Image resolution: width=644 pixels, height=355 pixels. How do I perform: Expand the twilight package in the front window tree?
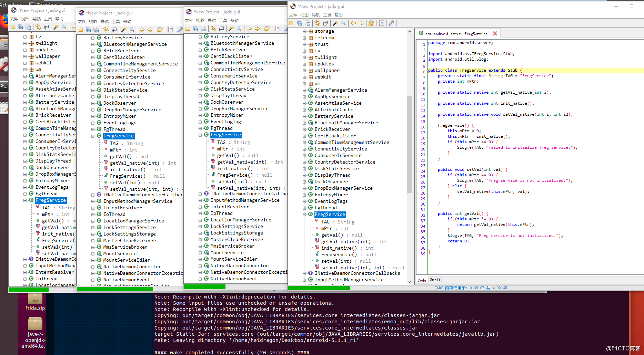(304, 58)
